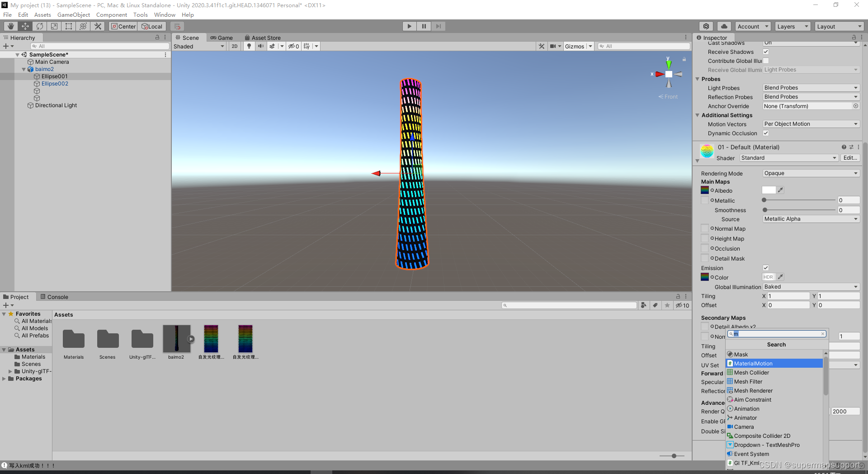This screenshot has width=868, height=474.
Task: Toggle scene lighting bulb icon
Action: pyautogui.click(x=249, y=46)
